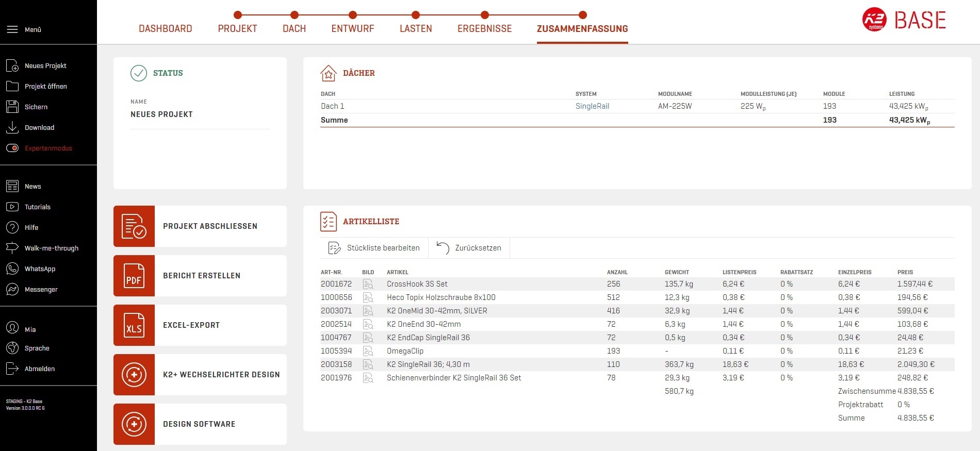
Task: Click the Dach 1 row label
Action: click(332, 106)
